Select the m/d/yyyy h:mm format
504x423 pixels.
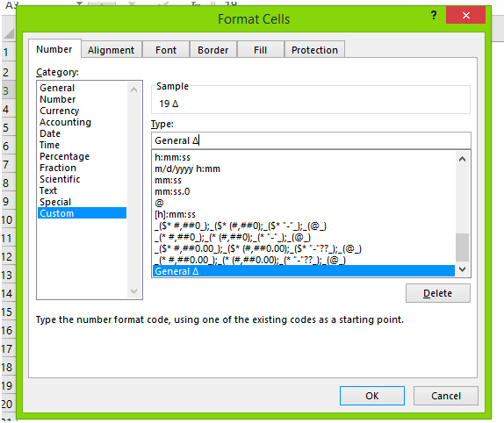(187, 169)
